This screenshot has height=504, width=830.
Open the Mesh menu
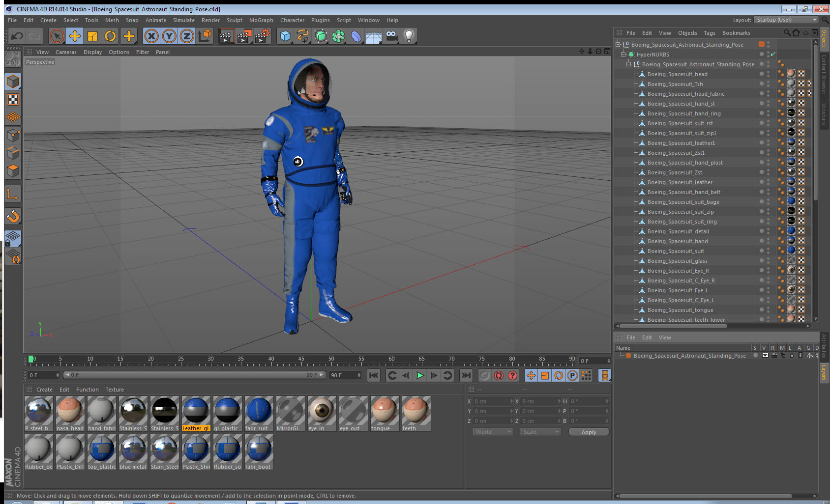(x=112, y=20)
